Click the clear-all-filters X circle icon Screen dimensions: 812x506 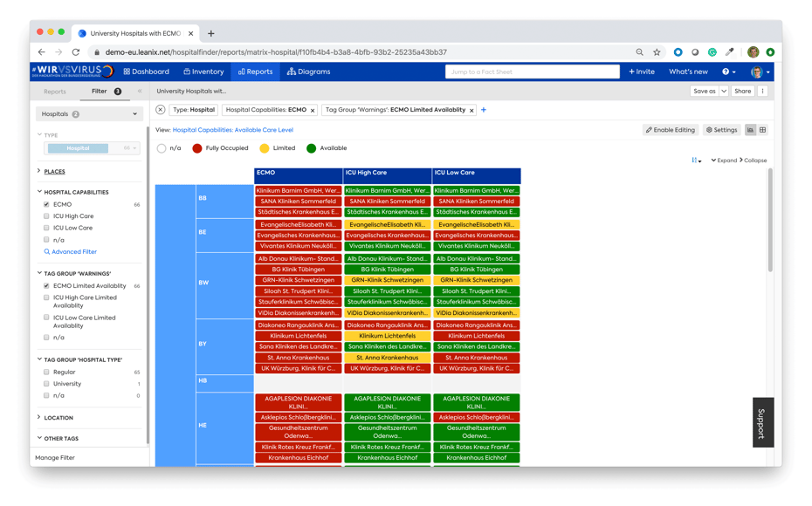[161, 110]
